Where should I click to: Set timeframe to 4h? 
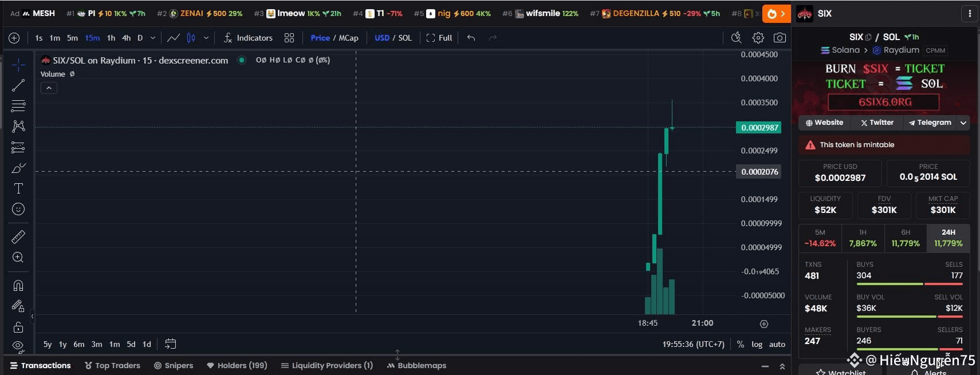pos(127,38)
